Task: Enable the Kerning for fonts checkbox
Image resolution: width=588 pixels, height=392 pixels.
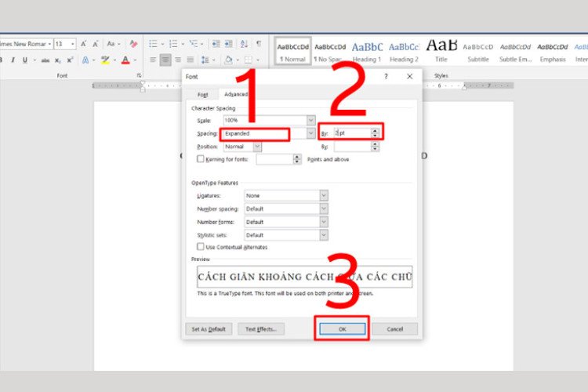Action: pos(201,159)
